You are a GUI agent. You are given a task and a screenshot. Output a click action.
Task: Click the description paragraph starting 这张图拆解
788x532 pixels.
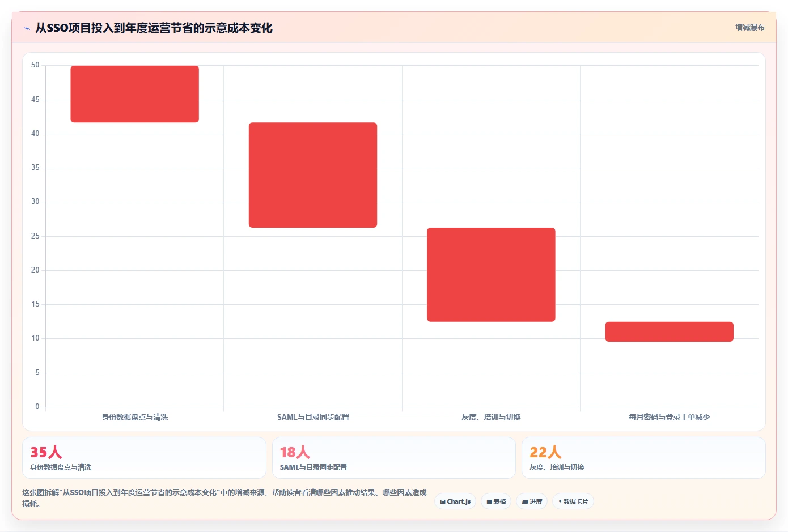[224, 498]
